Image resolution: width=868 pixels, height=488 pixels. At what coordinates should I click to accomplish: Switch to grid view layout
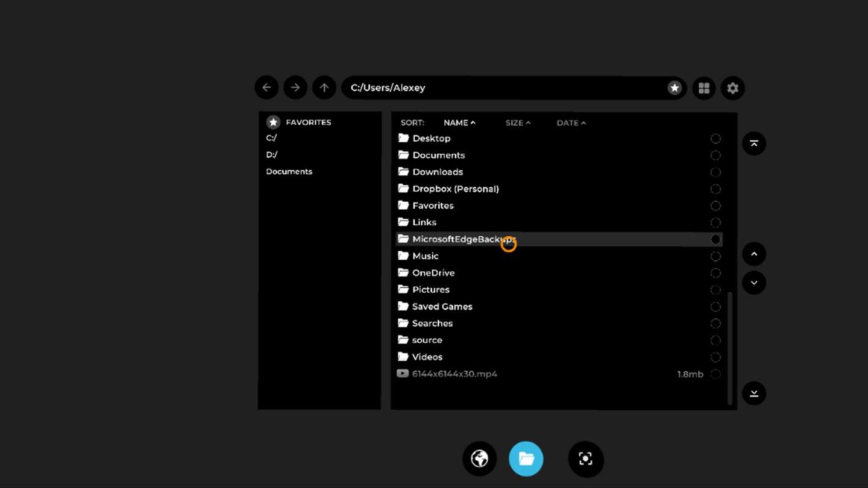(704, 89)
